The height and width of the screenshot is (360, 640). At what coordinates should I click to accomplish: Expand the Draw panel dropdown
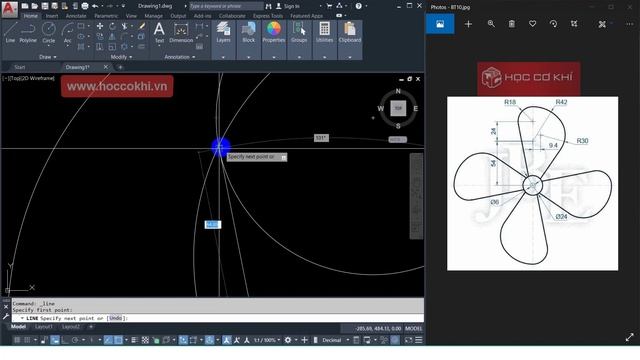pyautogui.click(x=48, y=57)
